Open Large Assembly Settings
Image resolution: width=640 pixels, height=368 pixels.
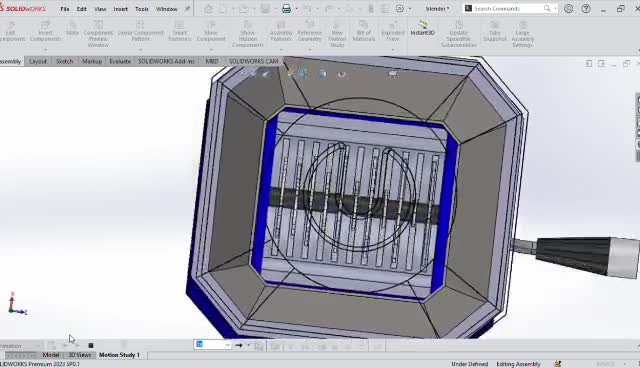point(522,34)
